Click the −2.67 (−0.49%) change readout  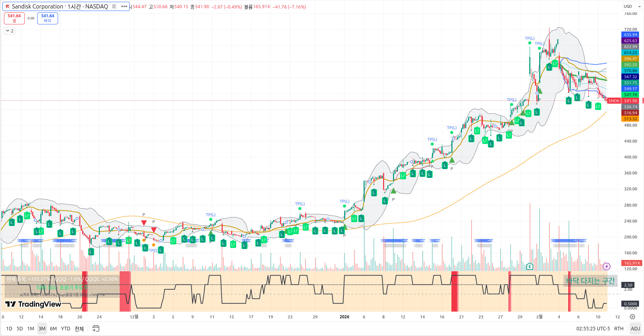coord(227,7)
